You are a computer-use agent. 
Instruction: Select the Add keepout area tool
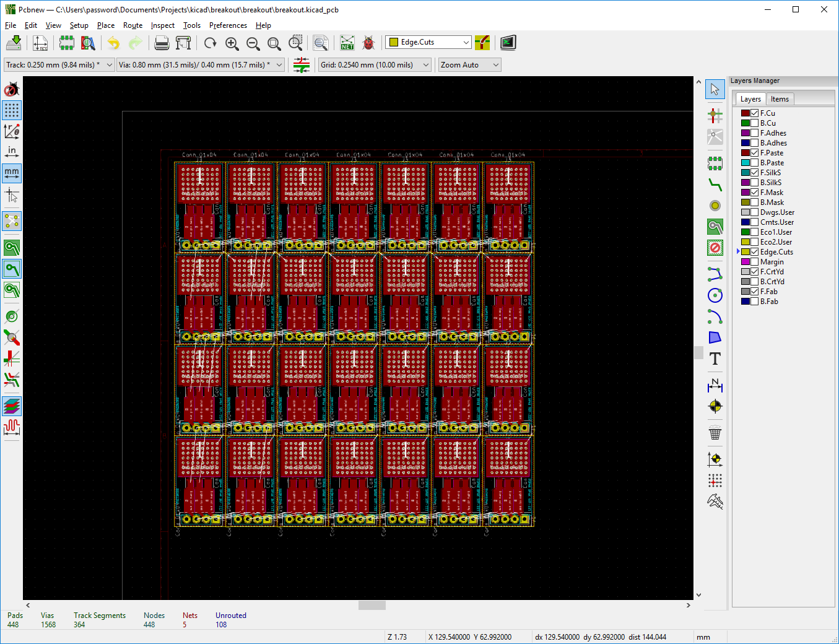pyautogui.click(x=715, y=248)
